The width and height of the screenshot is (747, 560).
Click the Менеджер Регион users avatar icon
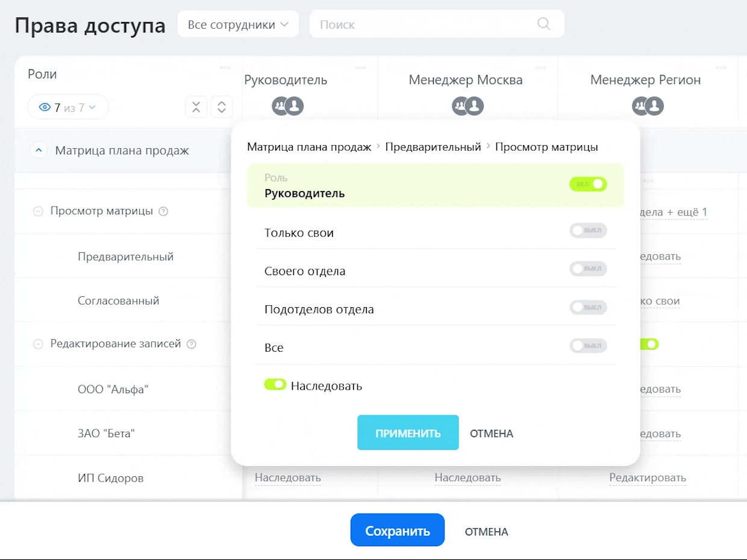click(x=648, y=106)
